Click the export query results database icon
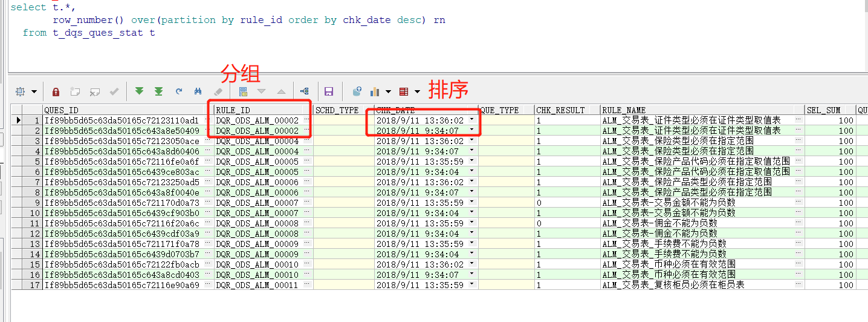Image resolution: width=868 pixels, height=322 pixels. pos(356,91)
